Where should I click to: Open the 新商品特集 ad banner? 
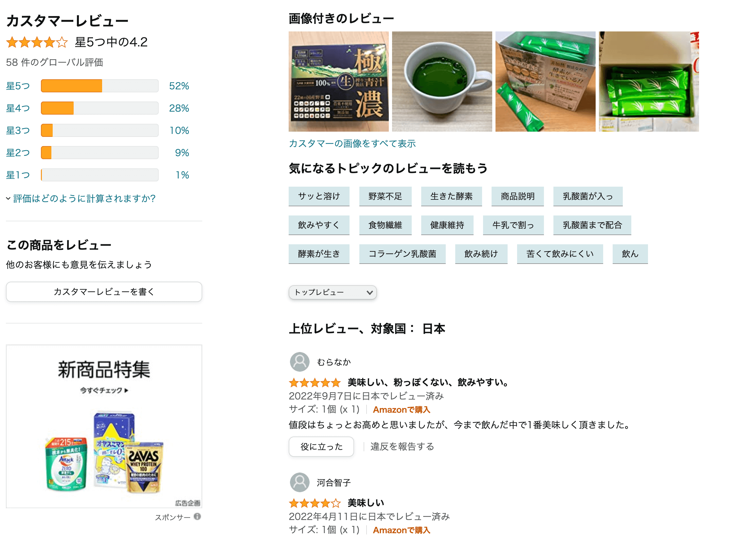(104, 426)
